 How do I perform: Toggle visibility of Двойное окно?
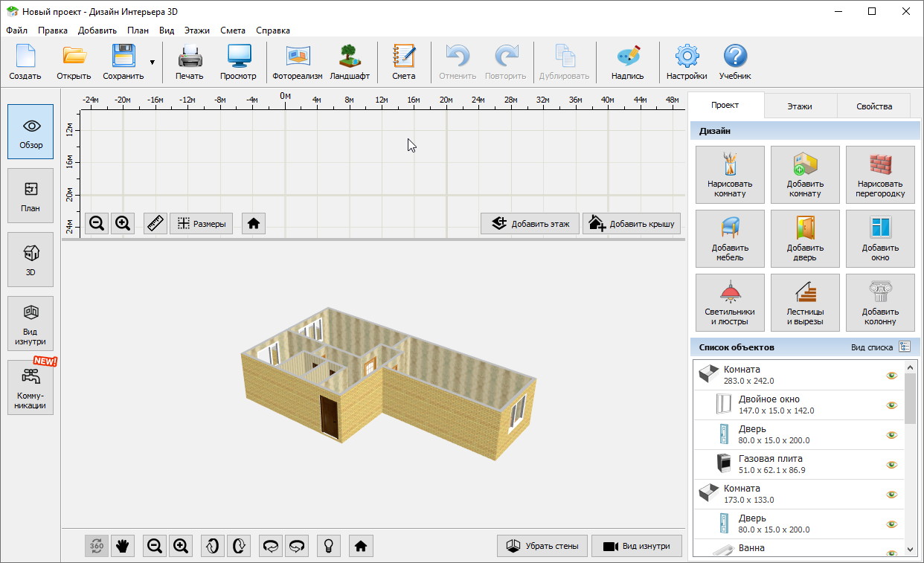tap(891, 405)
